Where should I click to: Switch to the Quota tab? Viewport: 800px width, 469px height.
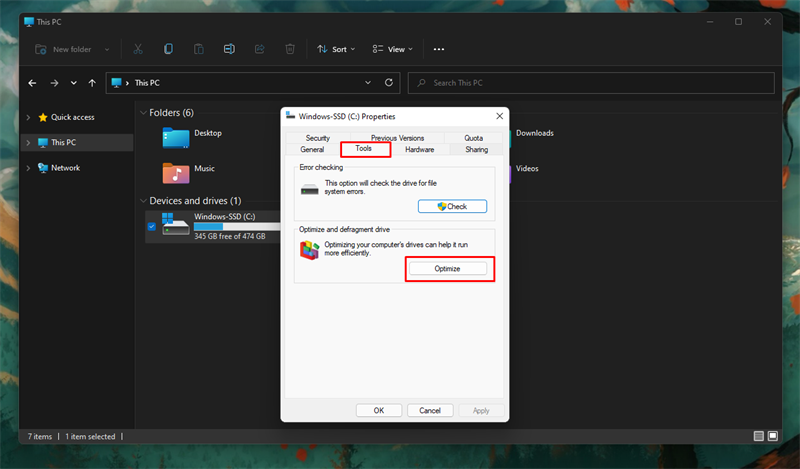pos(473,138)
